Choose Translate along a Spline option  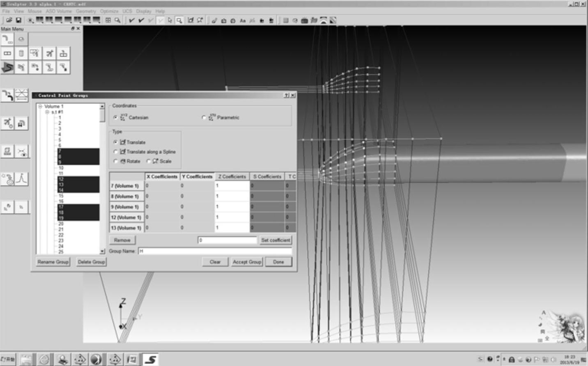click(x=115, y=152)
